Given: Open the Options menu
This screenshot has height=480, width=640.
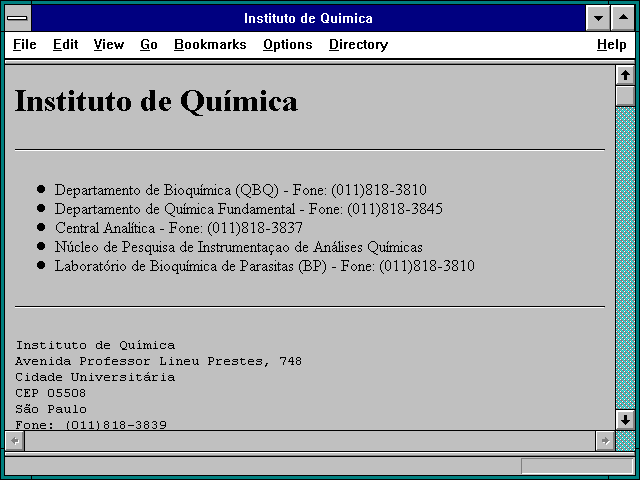Looking at the screenshot, I should [x=288, y=44].
